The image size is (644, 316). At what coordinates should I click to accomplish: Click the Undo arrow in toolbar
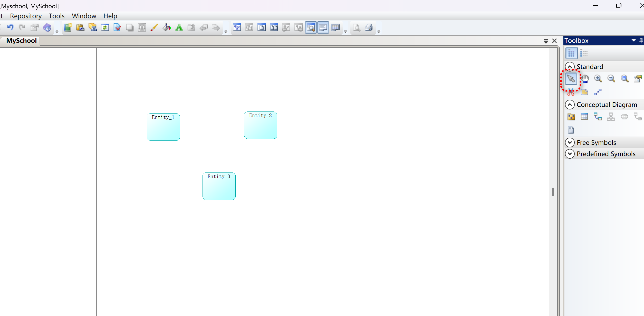pos(10,27)
